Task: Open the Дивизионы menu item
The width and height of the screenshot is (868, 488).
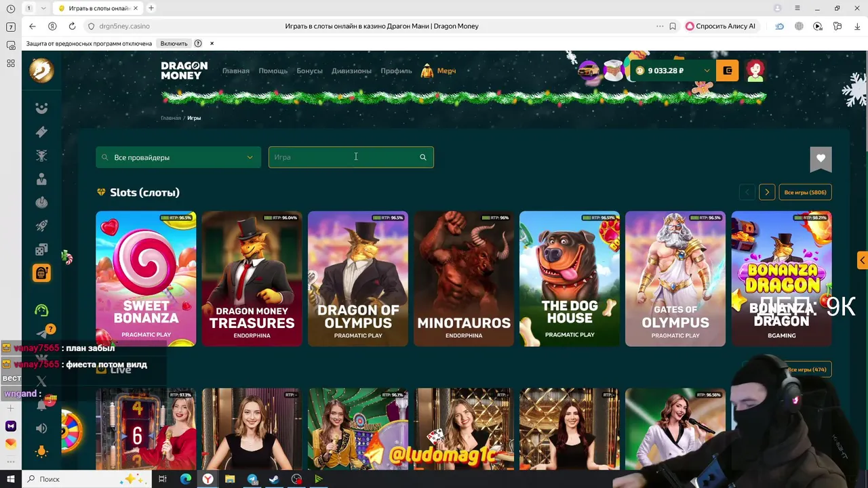Action: point(351,71)
